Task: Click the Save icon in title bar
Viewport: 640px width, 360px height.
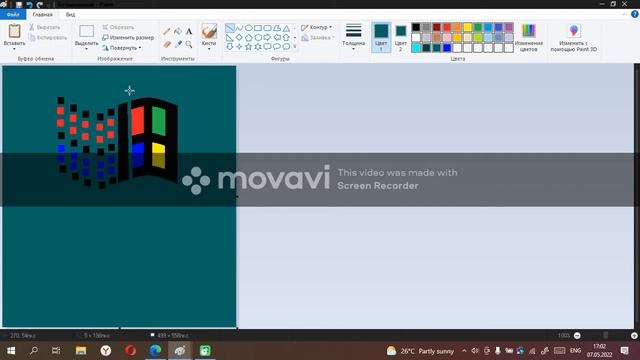Action: [x=19, y=4]
